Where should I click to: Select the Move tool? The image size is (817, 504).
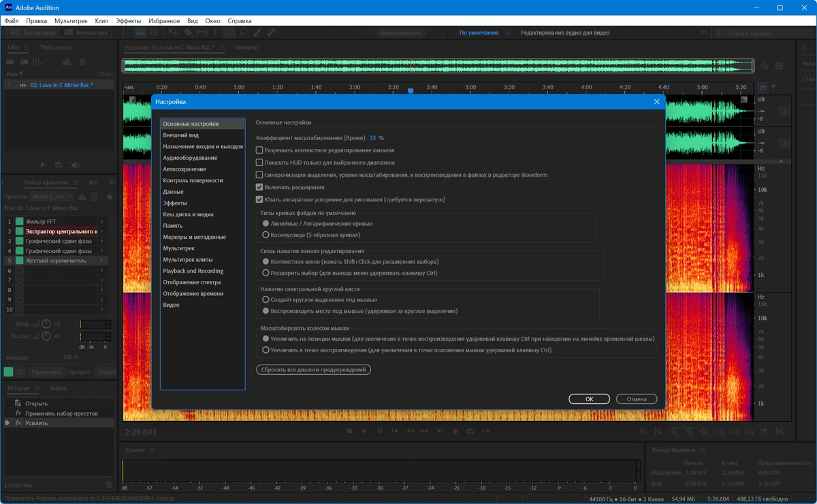(x=174, y=32)
